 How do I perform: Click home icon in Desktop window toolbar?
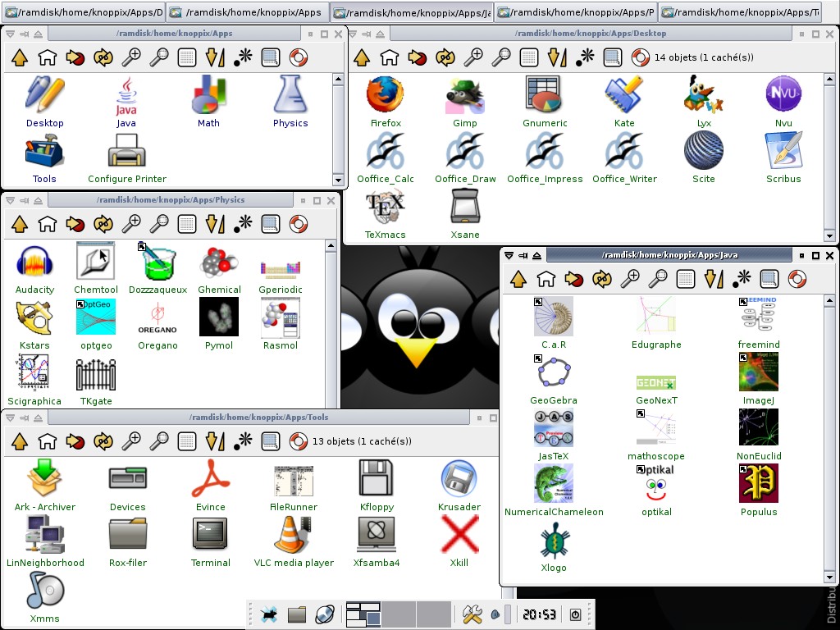tap(389, 57)
